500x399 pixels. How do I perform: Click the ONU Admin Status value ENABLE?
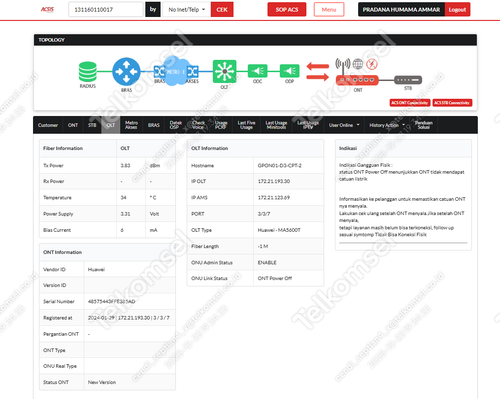point(267,263)
